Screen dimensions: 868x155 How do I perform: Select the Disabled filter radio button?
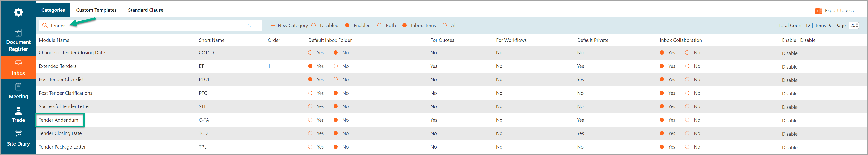[x=314, y=26]
